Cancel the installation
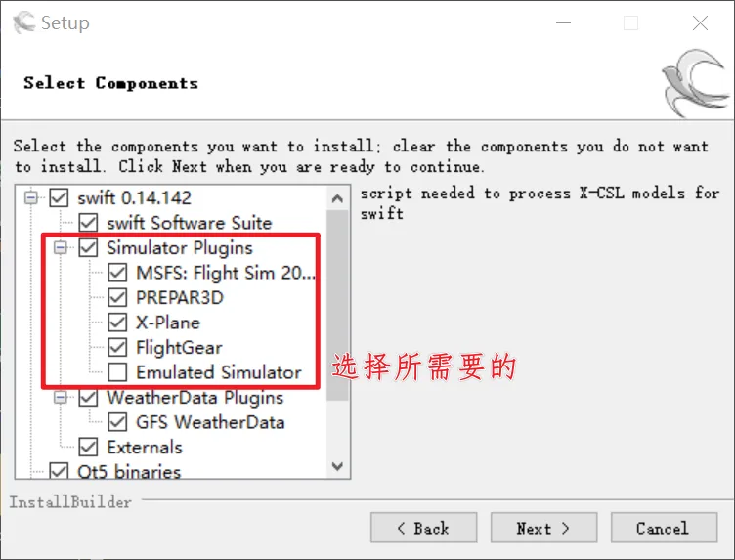 [664, 528]
